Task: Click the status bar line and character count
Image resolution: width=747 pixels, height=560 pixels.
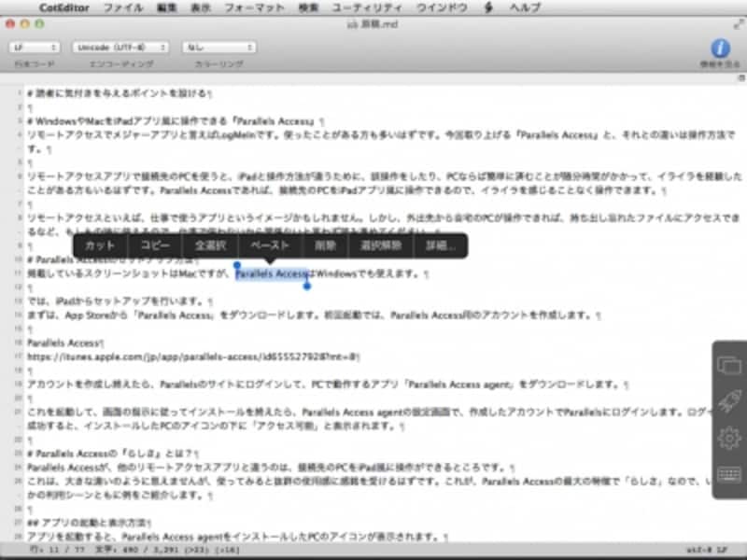Action: 134,550
